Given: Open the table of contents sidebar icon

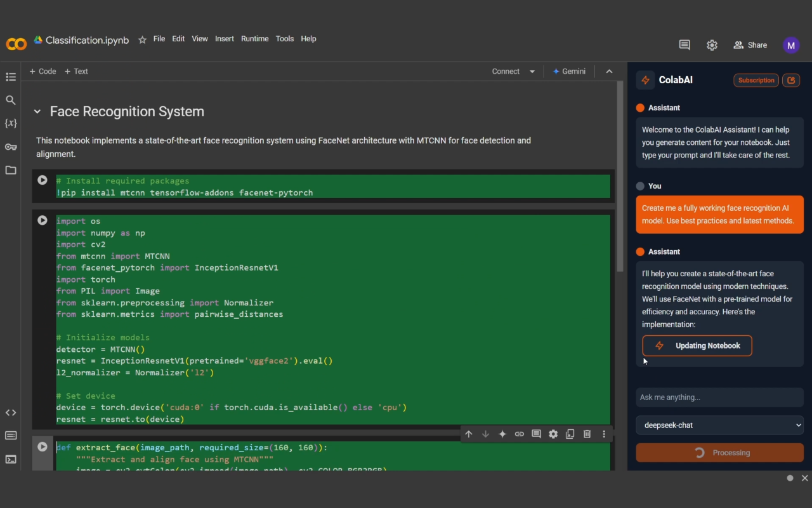Looking at the screenshot, I should click(11, 77).
